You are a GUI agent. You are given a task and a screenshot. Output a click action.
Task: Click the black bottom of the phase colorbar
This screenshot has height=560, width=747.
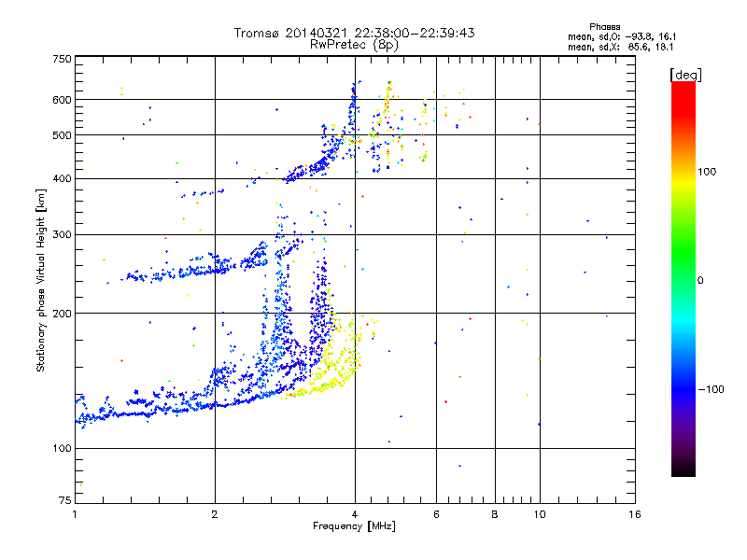coord(684,469)
